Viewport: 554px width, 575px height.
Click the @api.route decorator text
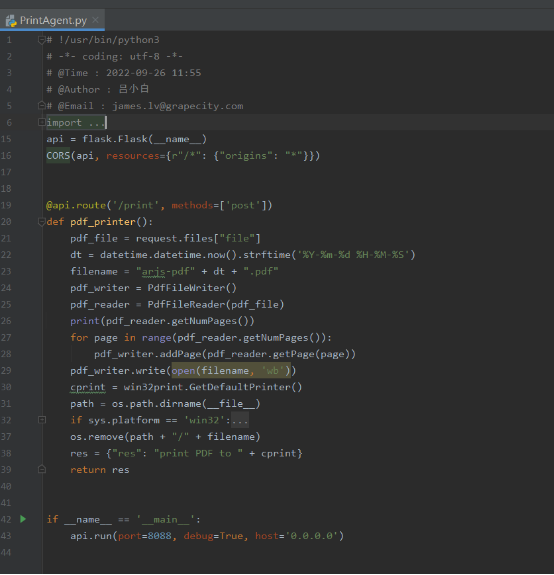(x=76, y=205)
